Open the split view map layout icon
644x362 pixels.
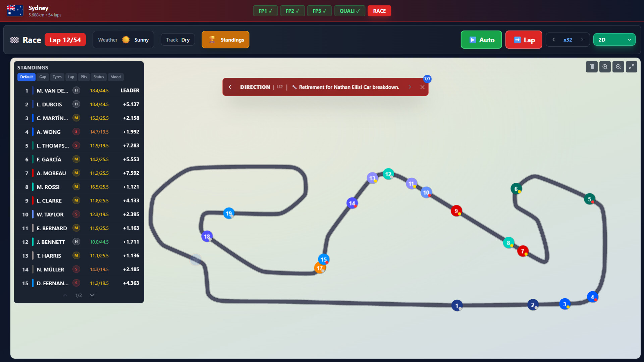coord(591,67)
